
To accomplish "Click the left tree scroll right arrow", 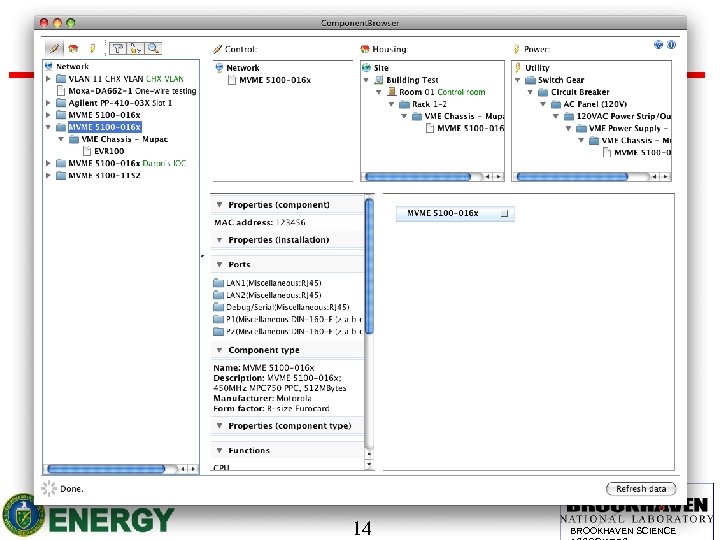I will pyautogui.click(x=193, y=469).
